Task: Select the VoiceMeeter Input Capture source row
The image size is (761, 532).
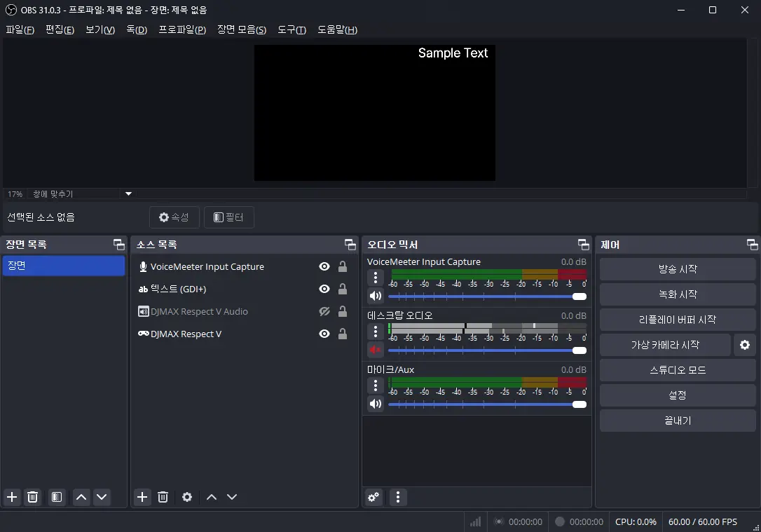Action: [244, 266]
